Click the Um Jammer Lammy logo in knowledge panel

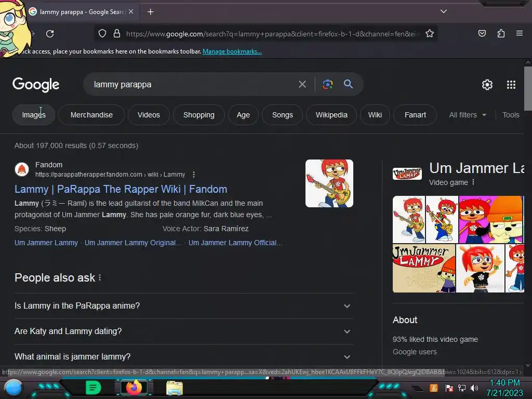407,174
